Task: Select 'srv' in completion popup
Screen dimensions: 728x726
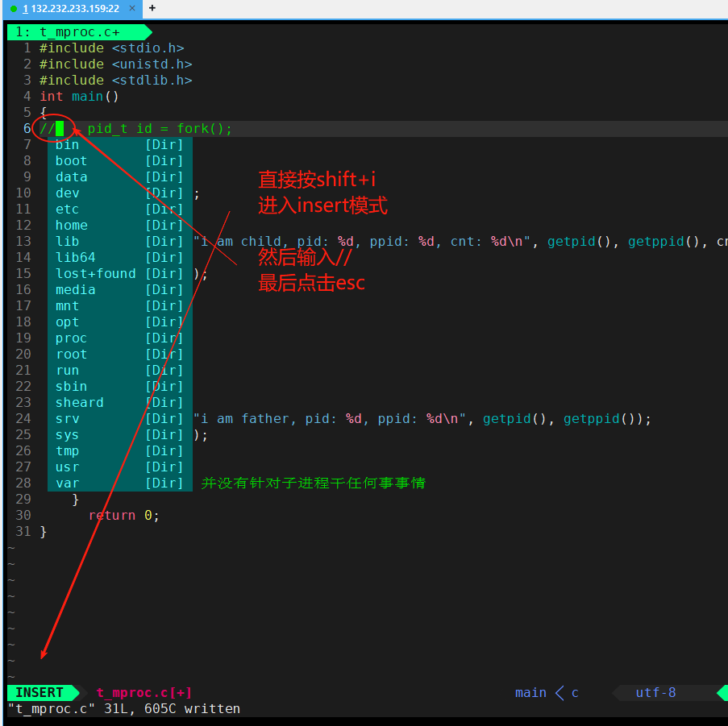Action: pyautogui.click(x=120, y=418)
